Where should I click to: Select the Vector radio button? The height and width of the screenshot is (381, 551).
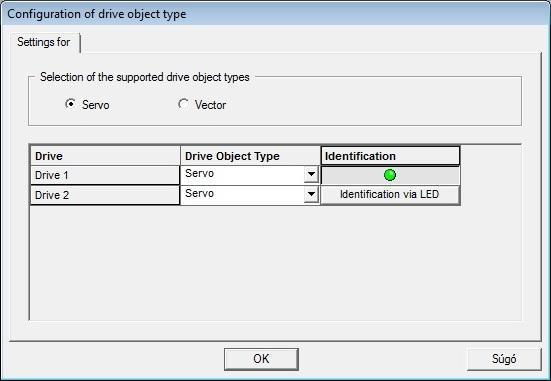coord(183,104)
